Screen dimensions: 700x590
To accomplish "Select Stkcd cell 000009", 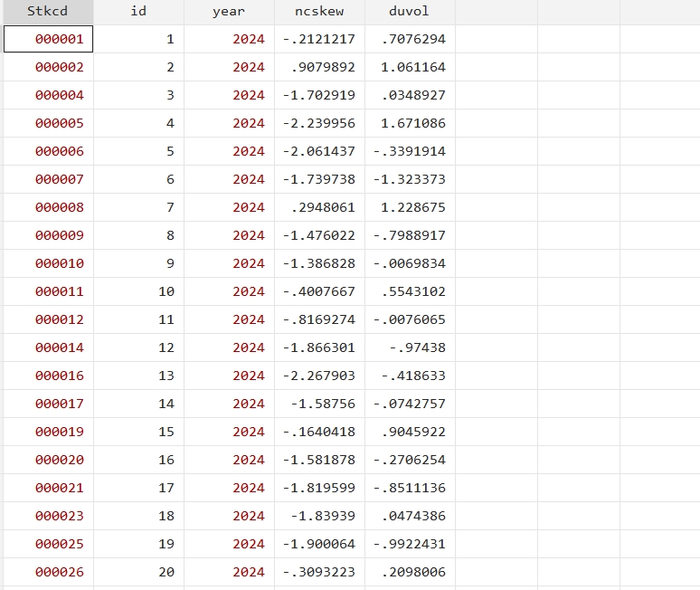I will pos(48,235).
